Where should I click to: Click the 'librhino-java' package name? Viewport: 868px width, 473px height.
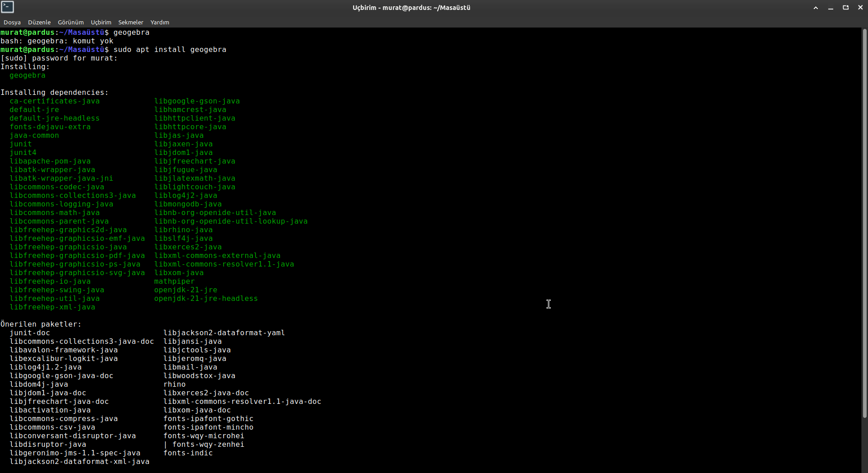184,230
